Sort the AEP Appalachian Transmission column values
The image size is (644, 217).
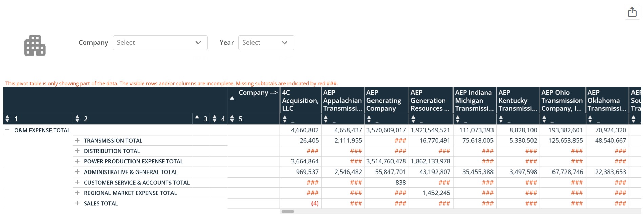pyautogui.click(x=326, y=119)
